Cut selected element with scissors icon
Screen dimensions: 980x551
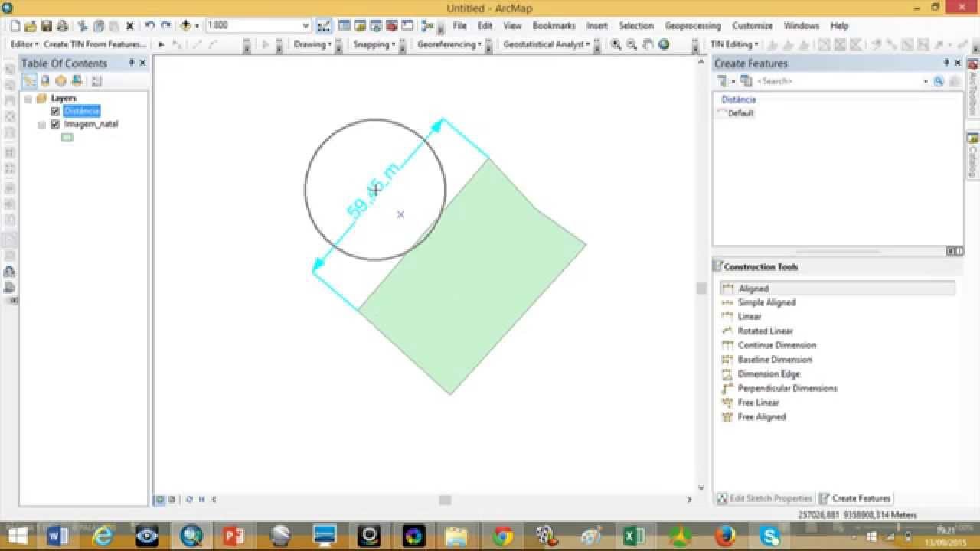coord(83,26)
